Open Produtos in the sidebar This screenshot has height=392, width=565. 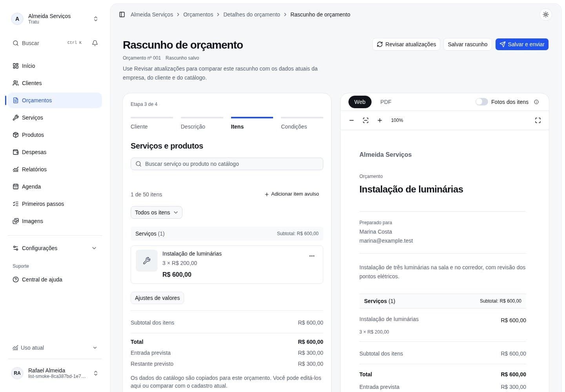coord(55,135)
